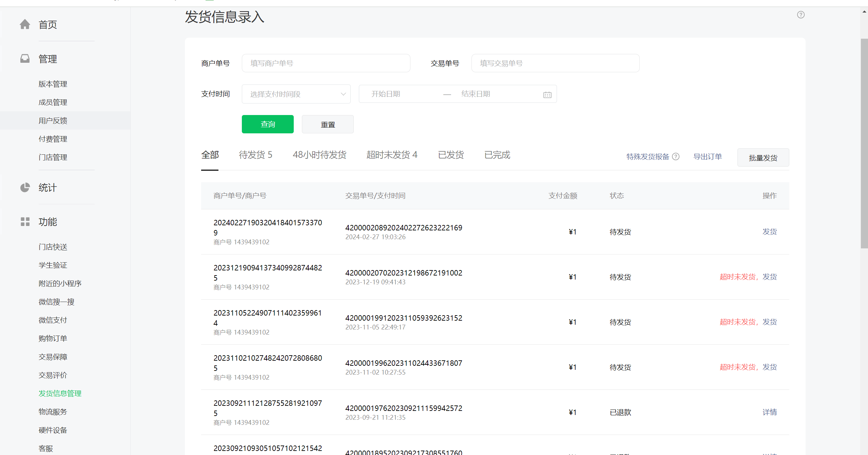Click the statistics pie chart icon
The width and height of the screenshot is (868, 455).
tap(25, 188)
